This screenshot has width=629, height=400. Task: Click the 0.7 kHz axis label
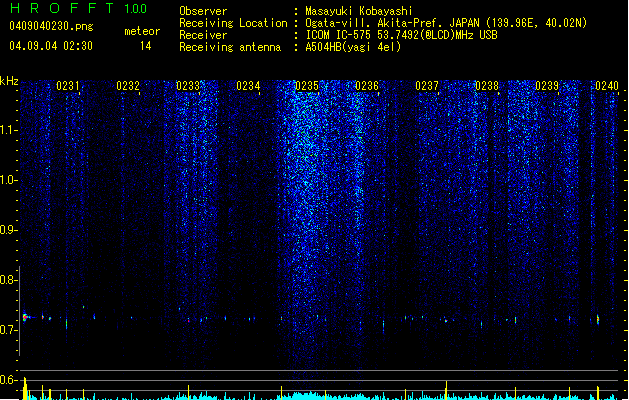tap(8, 330)
